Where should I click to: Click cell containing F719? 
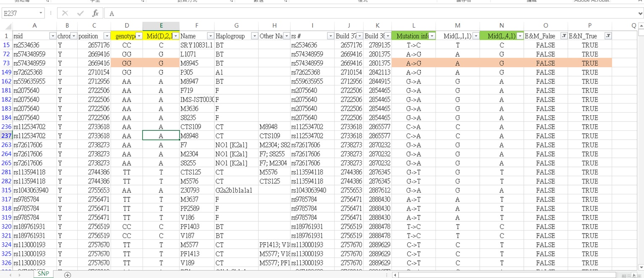[197, 90]
